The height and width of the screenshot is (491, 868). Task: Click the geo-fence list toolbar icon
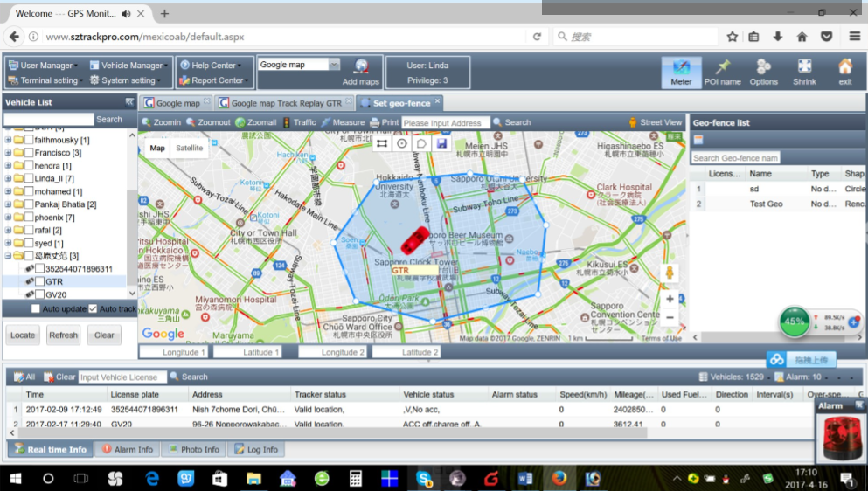[698, 140]
